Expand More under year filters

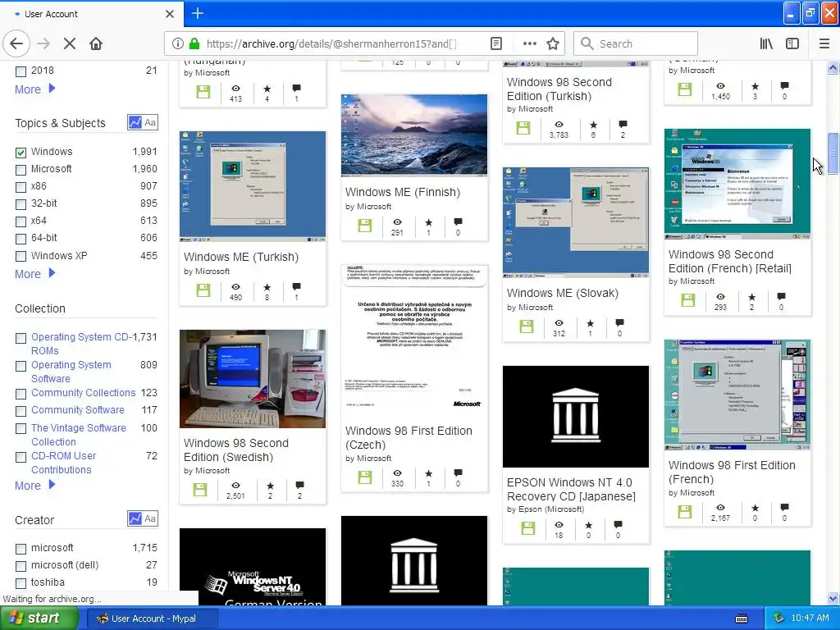pos(34,89)
